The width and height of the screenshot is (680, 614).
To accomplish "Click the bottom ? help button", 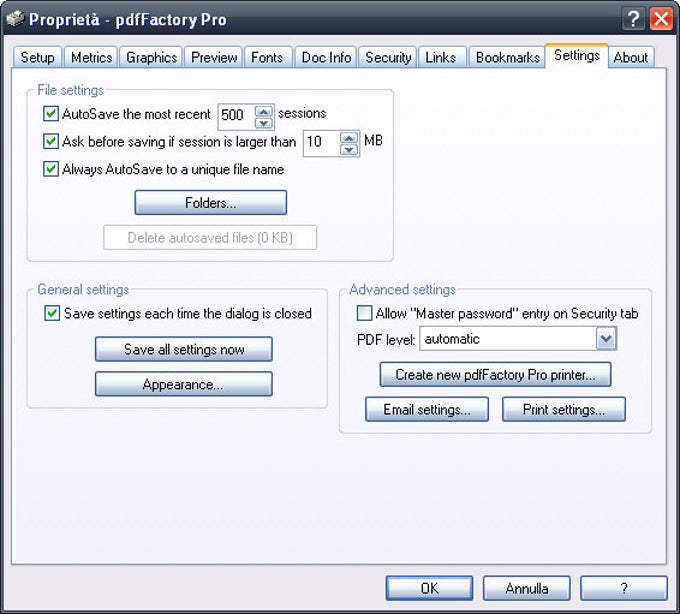I will [x=624, y=588].
